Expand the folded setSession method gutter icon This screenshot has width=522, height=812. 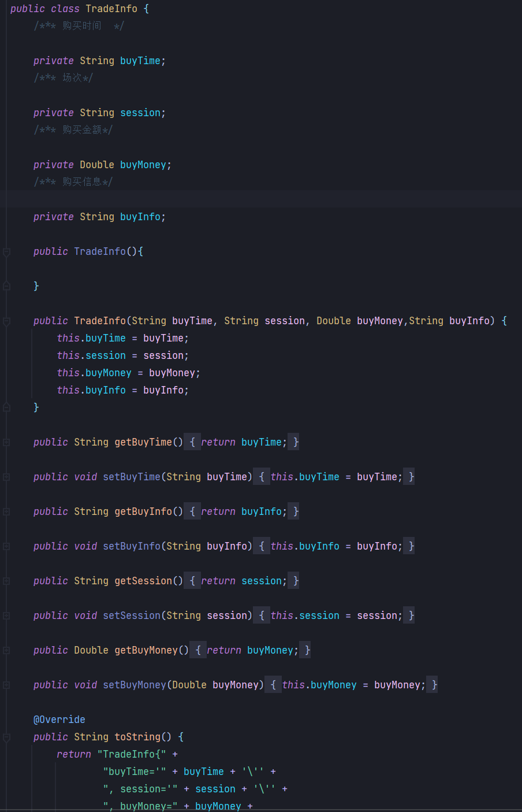pyautogui.click(x=6, y=616)
